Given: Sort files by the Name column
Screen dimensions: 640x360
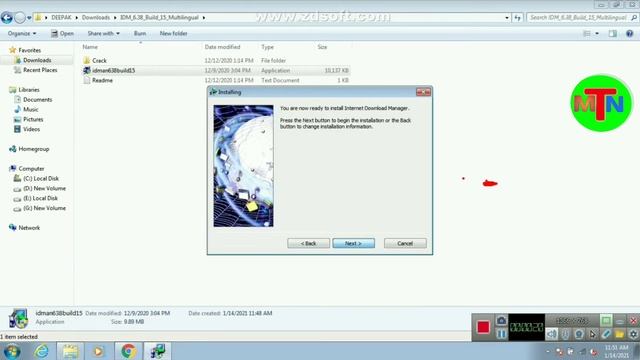Looking at the screenshot, I should tap(90, 47).
